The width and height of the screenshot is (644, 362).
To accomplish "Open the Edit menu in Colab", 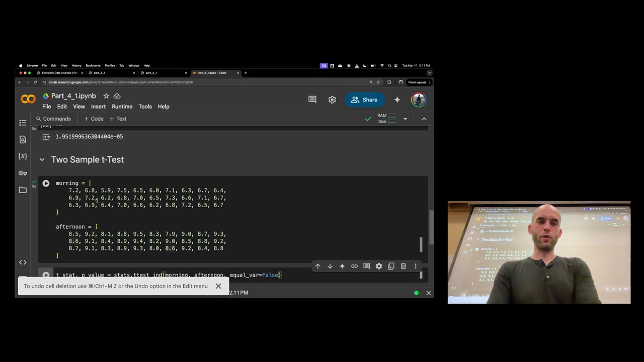I will click(62, 107).
